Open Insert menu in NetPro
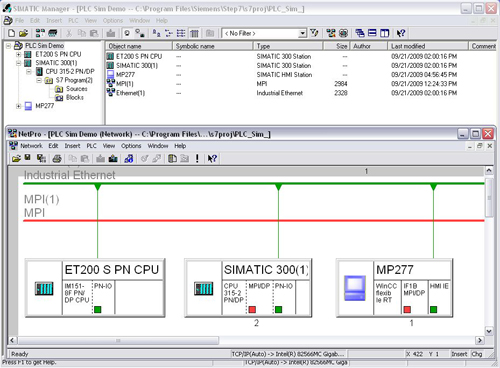This screenshot has height=368, width=500. (72, 146)
